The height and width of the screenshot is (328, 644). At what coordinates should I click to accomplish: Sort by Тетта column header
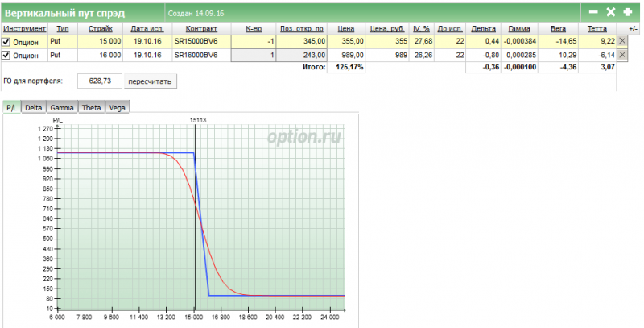point(597,29)
